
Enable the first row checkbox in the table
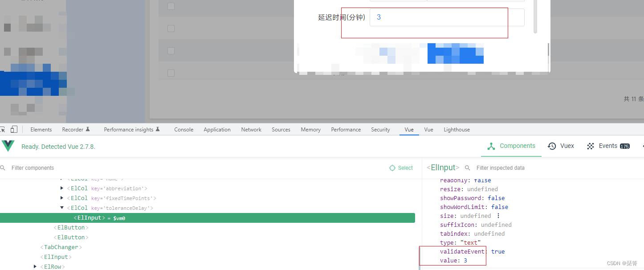point(171,6)
